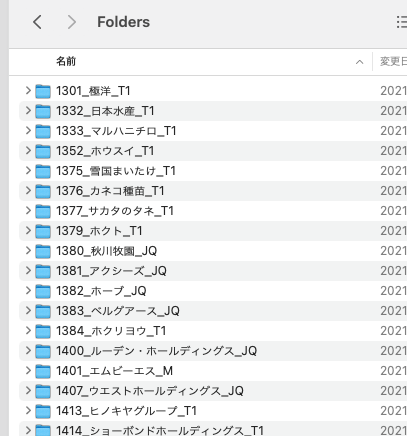Image resolution: width=407 pixels, height=436 pixels.
Task: Click folder icon of 1332_日本水産_T1
Action: (x=43, y=111)
